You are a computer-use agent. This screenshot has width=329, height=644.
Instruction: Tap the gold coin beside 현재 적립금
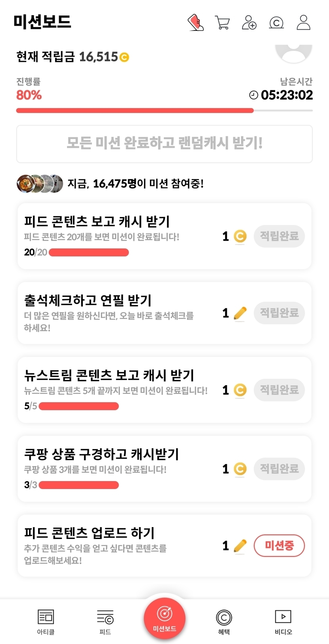tap(124, 57)
